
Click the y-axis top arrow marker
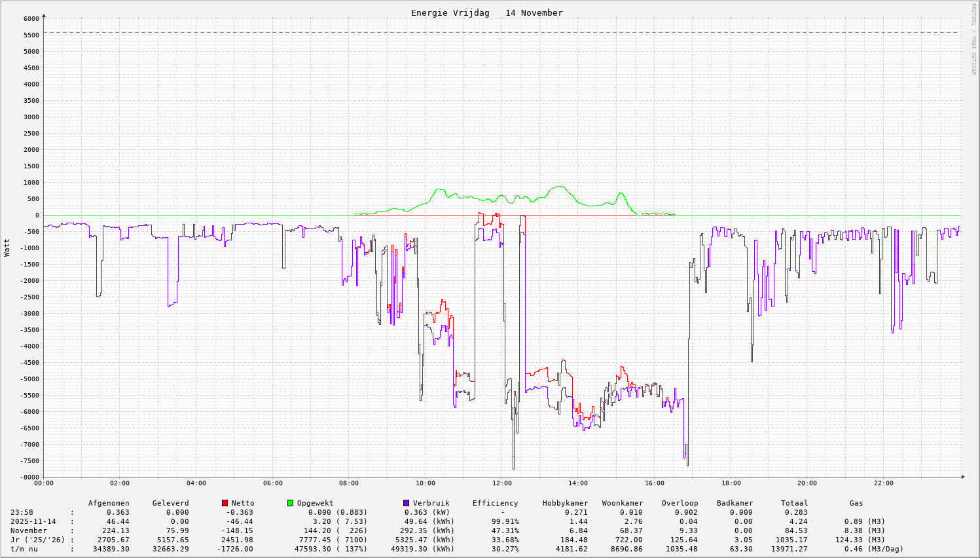tap(44, 15)
